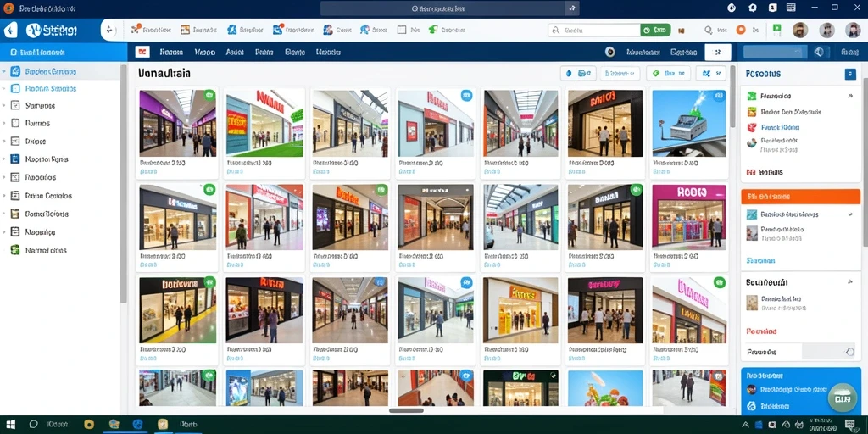Click the green icon of the last sidebar item

pos(15,250)
